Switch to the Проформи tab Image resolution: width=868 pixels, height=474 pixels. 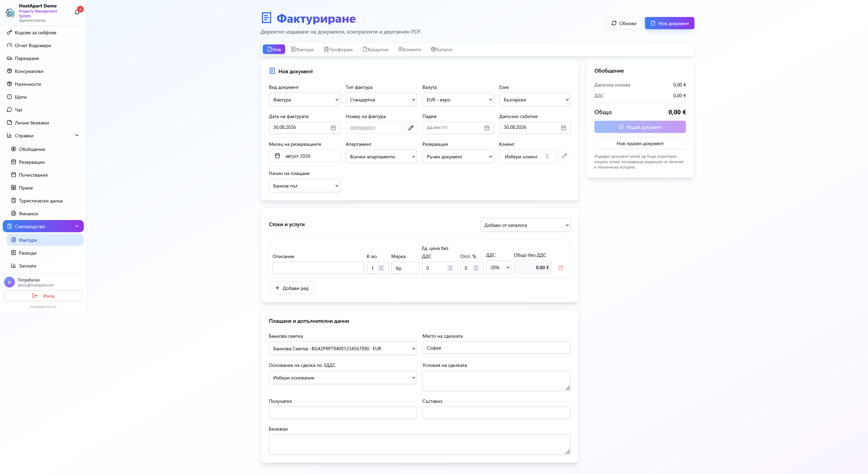338,50
